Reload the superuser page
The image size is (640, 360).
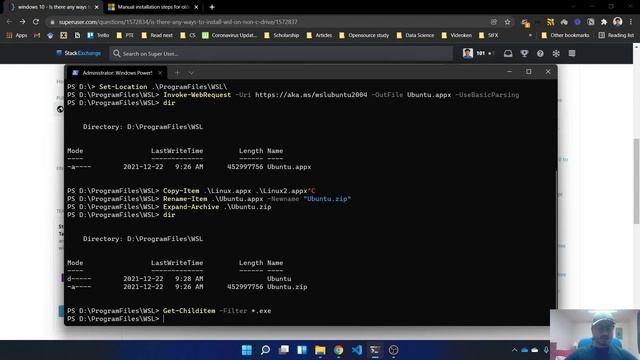coord(36,22)
